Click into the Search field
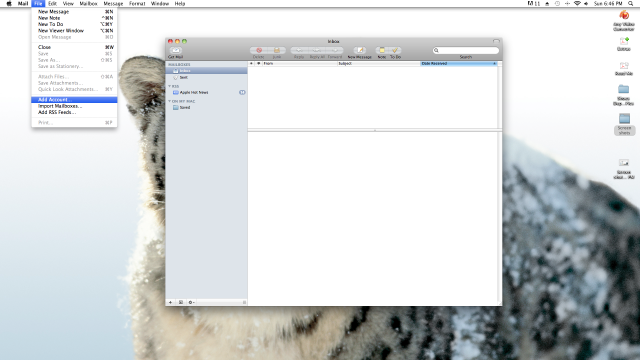Screen dimensions: 640x360 [x=466, y=50]
